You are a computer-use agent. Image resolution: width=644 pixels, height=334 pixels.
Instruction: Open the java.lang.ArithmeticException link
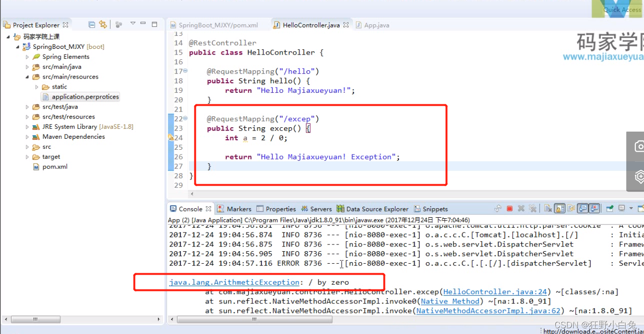point(234,282)
